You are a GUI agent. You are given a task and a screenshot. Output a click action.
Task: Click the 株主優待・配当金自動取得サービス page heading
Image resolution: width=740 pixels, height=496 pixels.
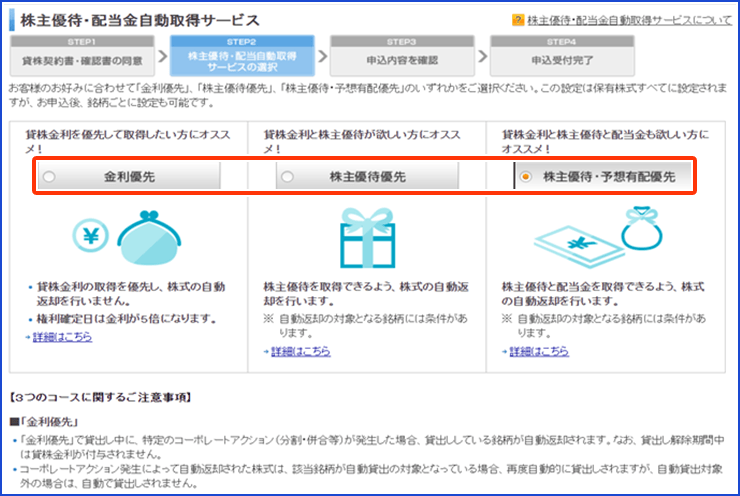(139, 20)
